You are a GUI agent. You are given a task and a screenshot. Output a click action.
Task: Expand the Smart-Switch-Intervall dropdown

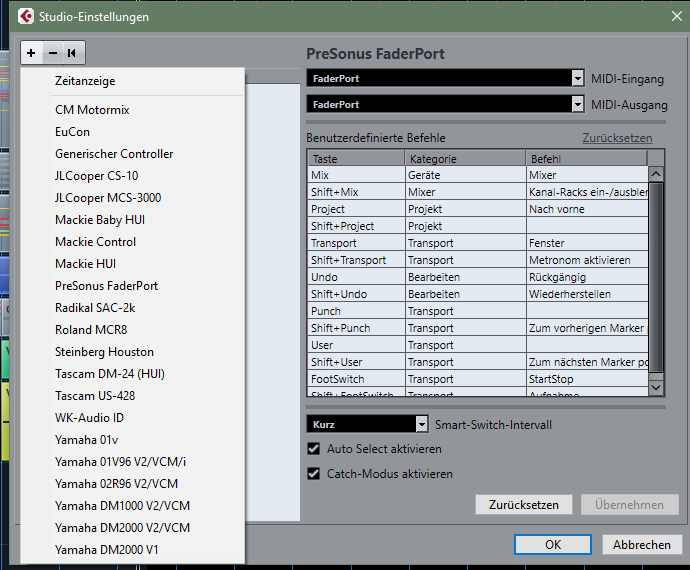421,424
